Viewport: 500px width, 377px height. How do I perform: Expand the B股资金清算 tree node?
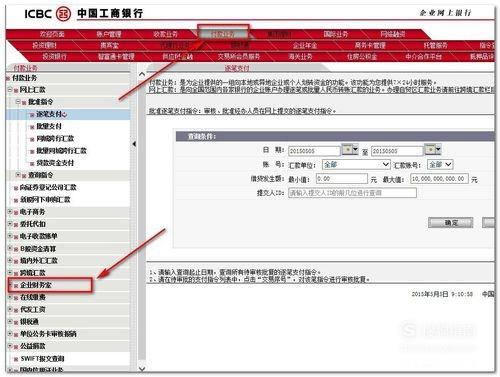point(10,248)
